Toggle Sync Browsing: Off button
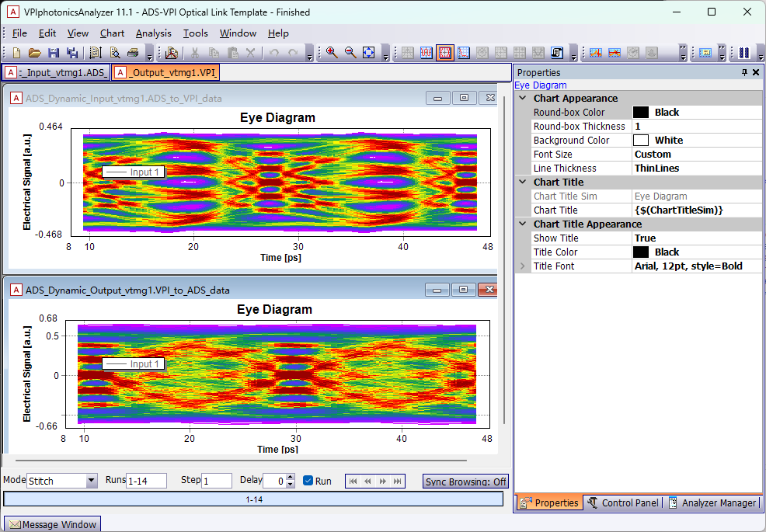Viewport: 766px width, 532px height. [x=465, y=482]
